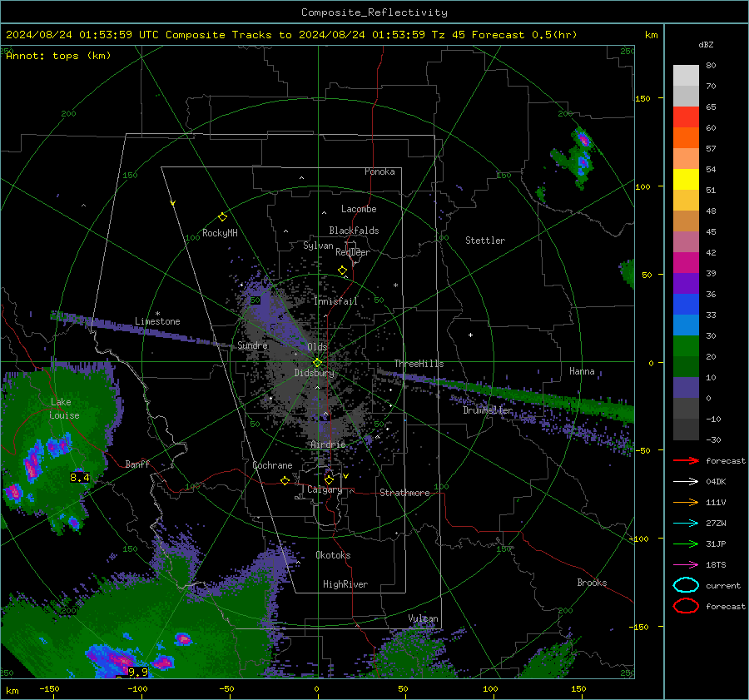Viewport: 749px width, 700px height.
Task: Click the red forecast arrow in legend
Action: tap(686, 460)
